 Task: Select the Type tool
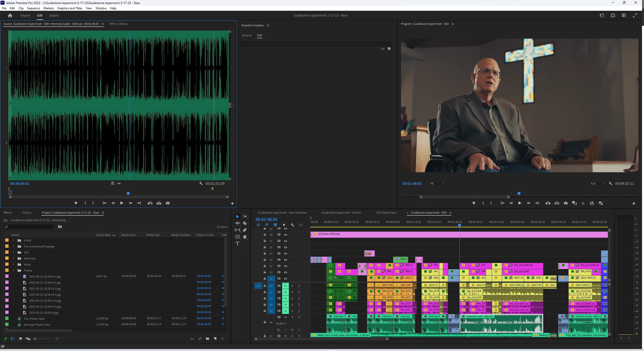point(237,244)
